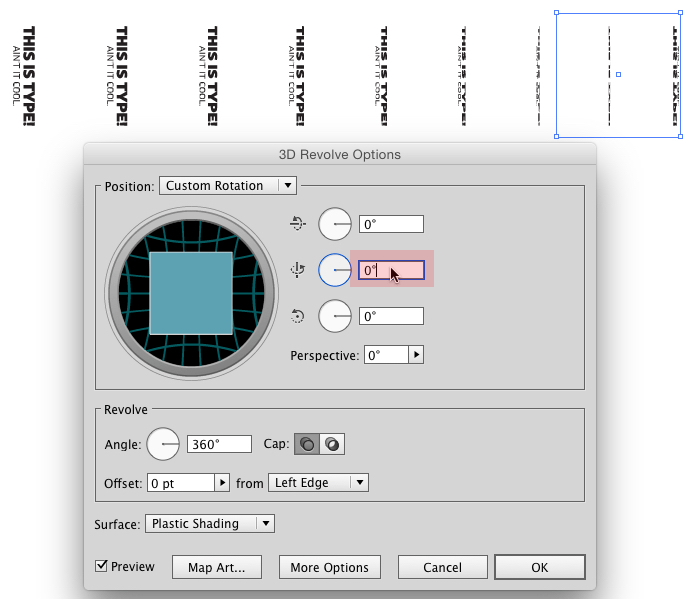Click the Cancel button
This screenshot has height=599, width=683.
coord(443,567)
